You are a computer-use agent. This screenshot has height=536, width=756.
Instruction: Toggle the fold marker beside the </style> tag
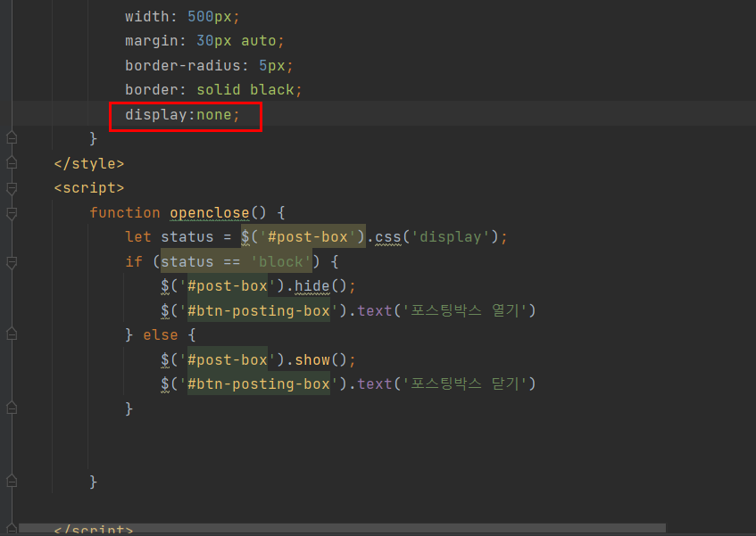tap(12, 163)
